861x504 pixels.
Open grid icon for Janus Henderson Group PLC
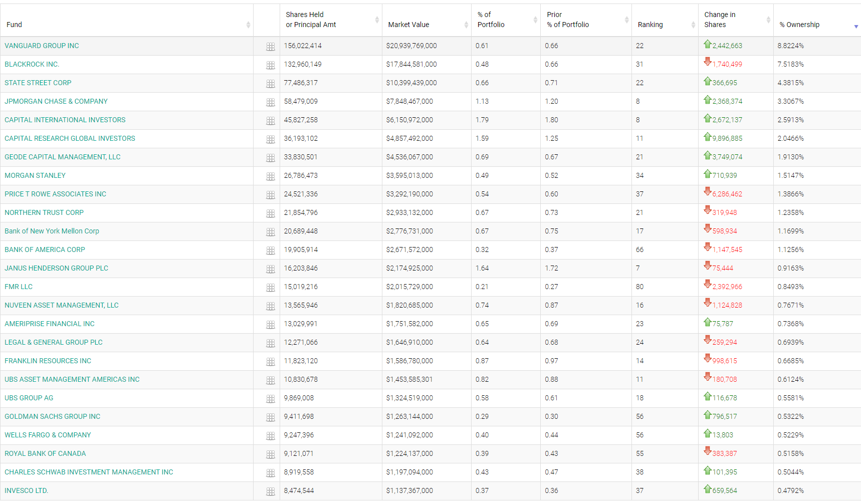pos(271,269)
